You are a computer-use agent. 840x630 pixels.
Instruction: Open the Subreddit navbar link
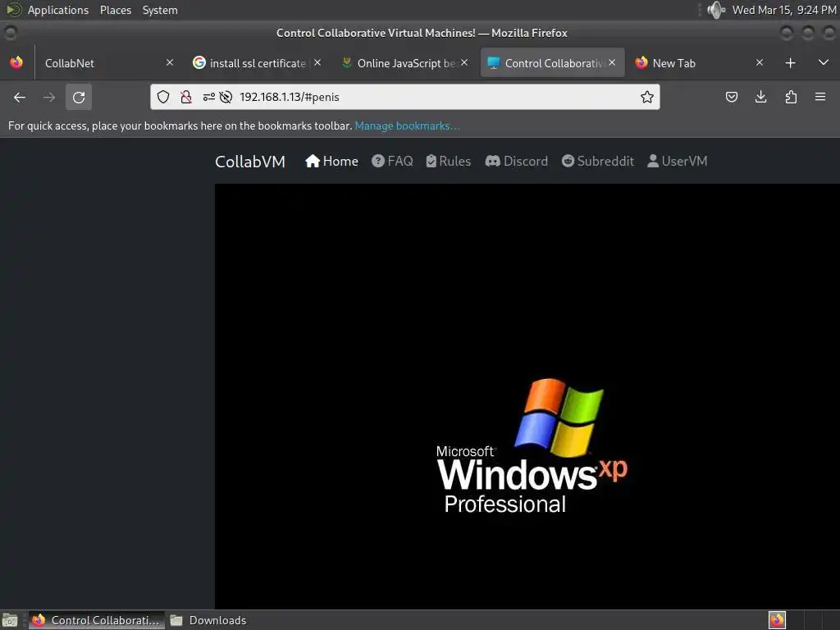click(x=598, y=162)
